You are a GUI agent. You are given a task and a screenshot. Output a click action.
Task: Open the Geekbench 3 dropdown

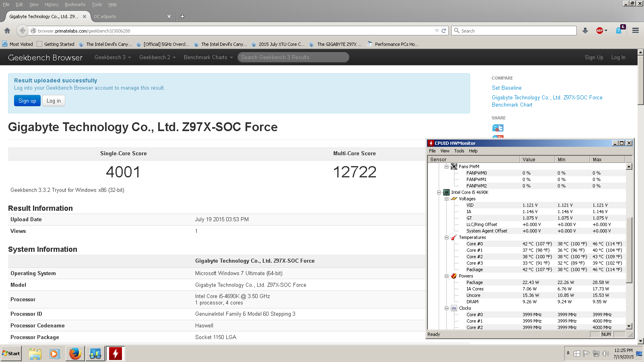[x=113, y=58]
